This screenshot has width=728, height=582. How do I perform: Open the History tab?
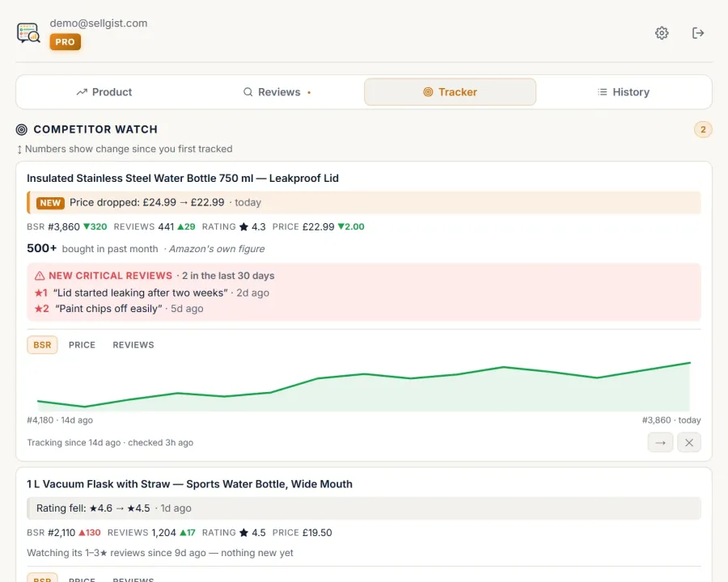click(x=623, y=92)
